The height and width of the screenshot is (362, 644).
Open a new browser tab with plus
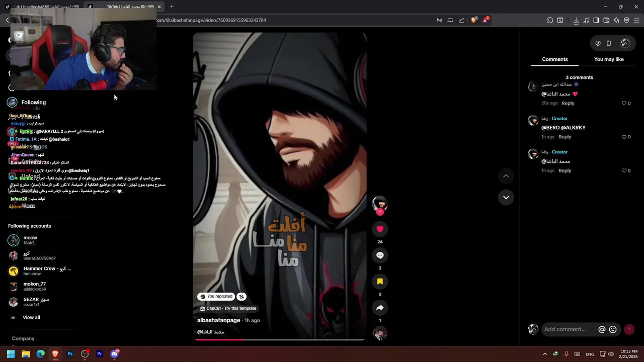pos(172,7)
